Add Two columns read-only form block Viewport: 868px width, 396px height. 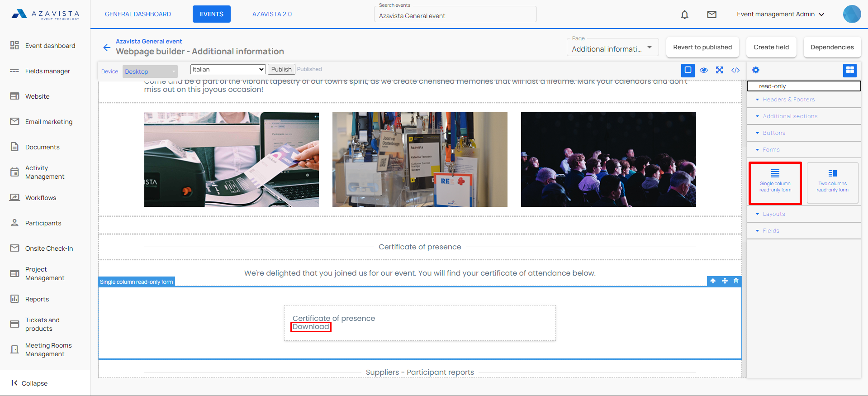pos(833,183)
